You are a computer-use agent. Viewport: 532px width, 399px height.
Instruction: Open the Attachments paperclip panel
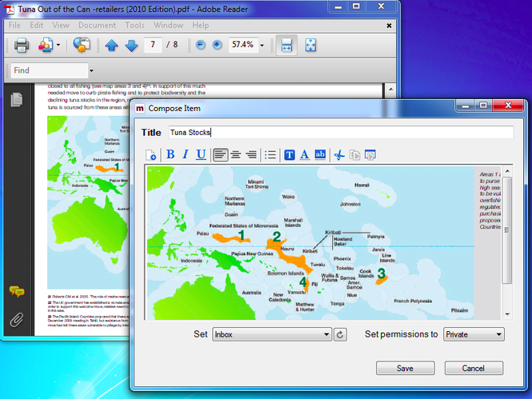(16, 320)
